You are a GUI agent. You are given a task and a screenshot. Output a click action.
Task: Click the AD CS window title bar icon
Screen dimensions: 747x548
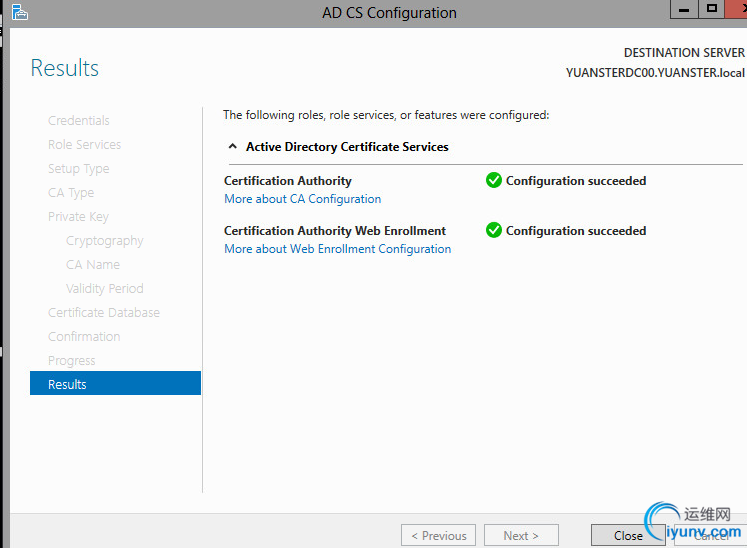[19, 12]
